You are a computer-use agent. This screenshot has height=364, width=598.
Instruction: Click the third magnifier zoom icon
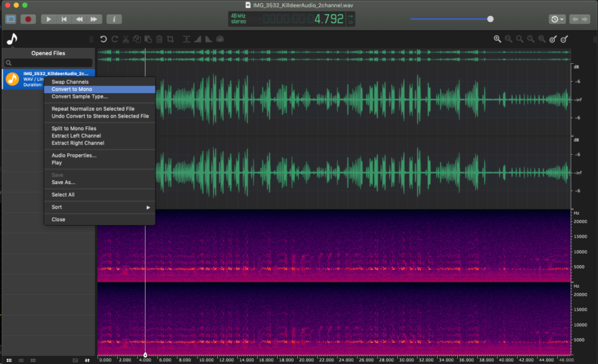coord(520,39)
